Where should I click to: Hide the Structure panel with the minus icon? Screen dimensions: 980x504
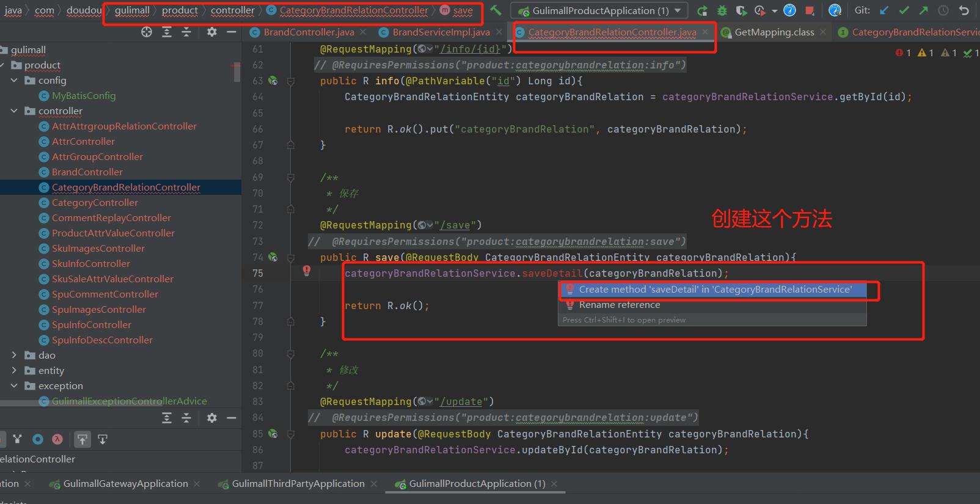(x=232, y=418)
